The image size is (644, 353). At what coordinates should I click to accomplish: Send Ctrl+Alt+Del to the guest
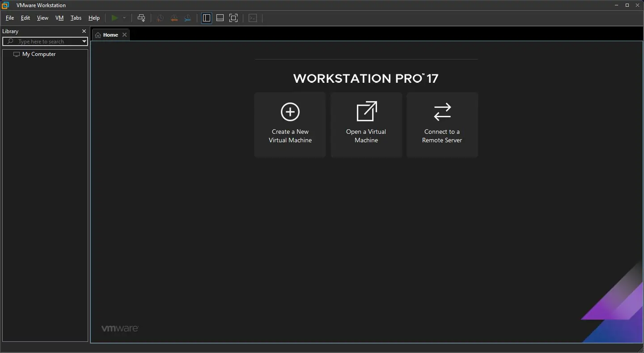point(141,18)
